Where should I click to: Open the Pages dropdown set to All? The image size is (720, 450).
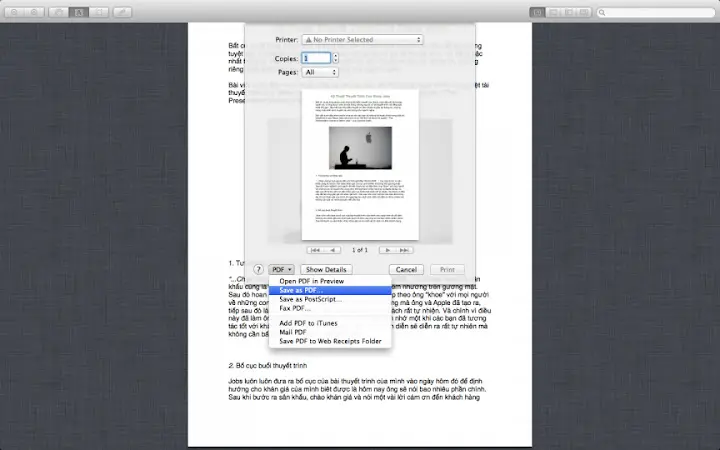pos(320,73)
